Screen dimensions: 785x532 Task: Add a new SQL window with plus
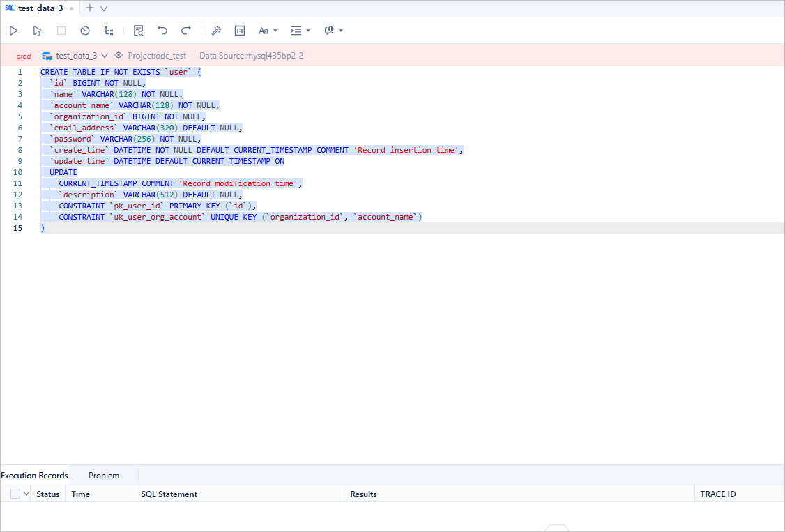(x=89, y=8)
